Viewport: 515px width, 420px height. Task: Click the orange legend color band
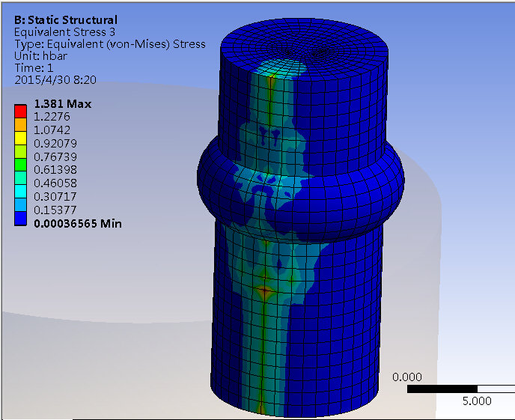20,125
